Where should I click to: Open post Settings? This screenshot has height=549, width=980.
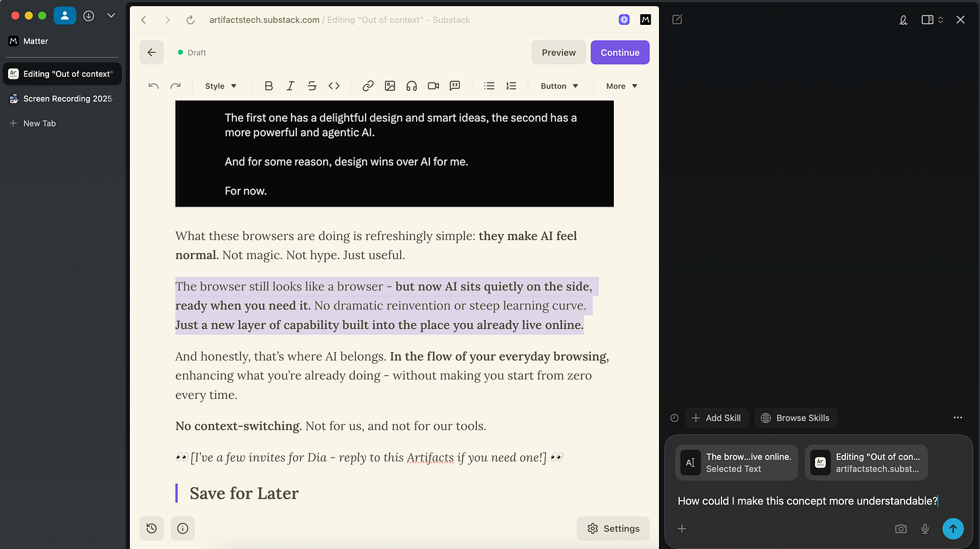pyautogui.click(x=613, y=528)
